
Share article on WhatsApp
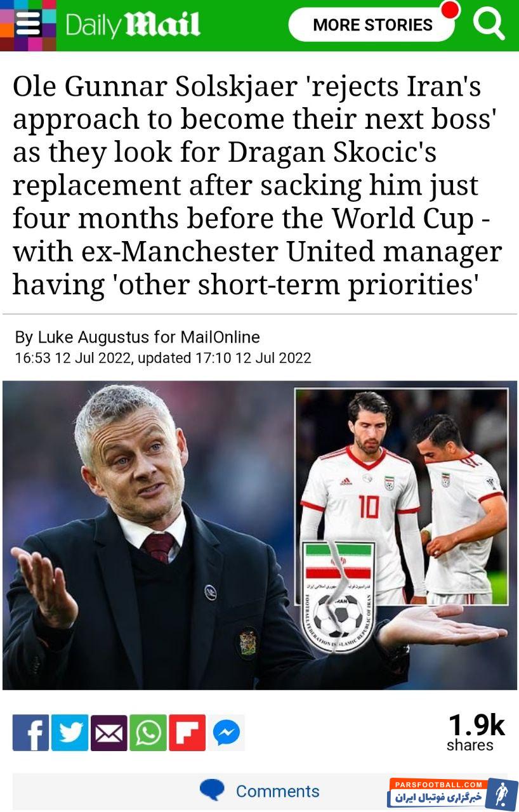click(x=148, y=733)
